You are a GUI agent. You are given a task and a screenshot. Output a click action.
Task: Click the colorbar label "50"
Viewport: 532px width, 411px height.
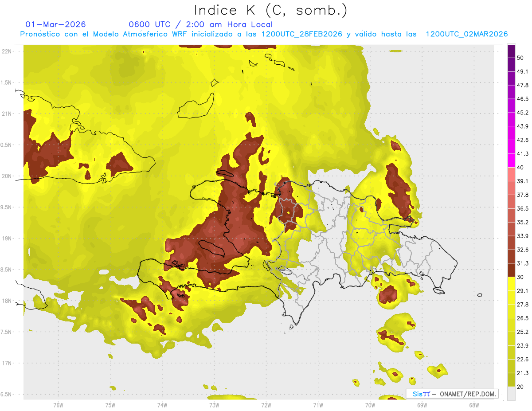click(x=521, y=58)
